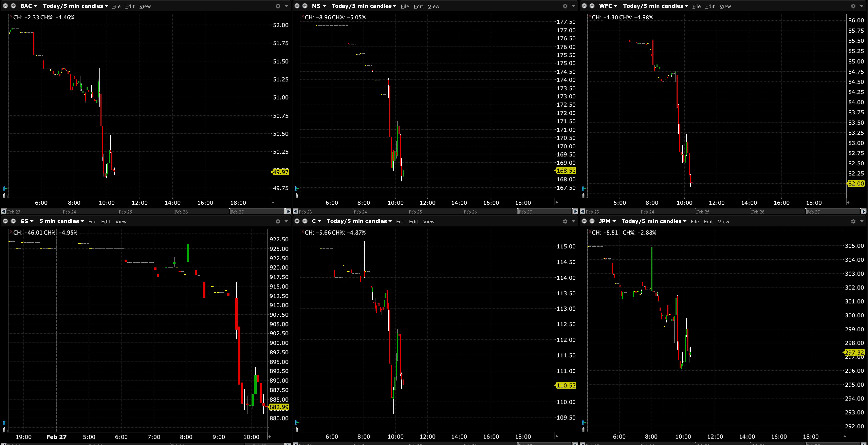Toggle volume bars icon on BAC chart
The image size is (868, 445).
pyautogui.click(x=4, y=195)
